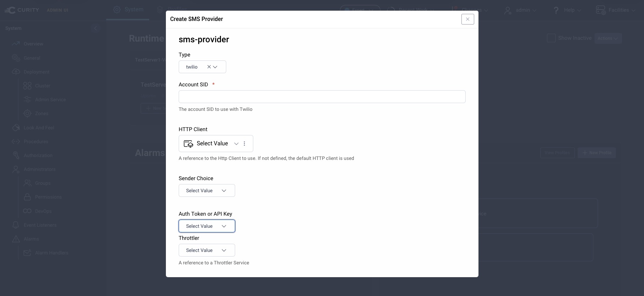Open the Facilities menu
The image size is (644, 296).
pyautogui.click(x=616, y=10)
